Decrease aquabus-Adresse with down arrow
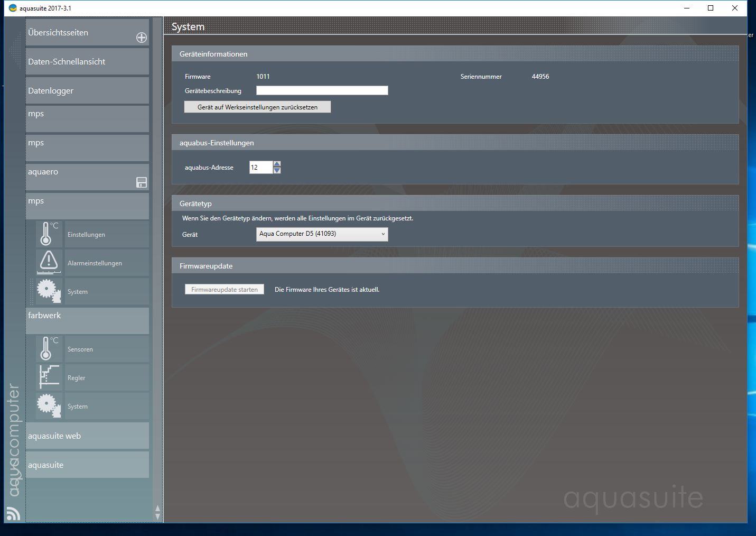756x536 pixels. pos(277,171)
